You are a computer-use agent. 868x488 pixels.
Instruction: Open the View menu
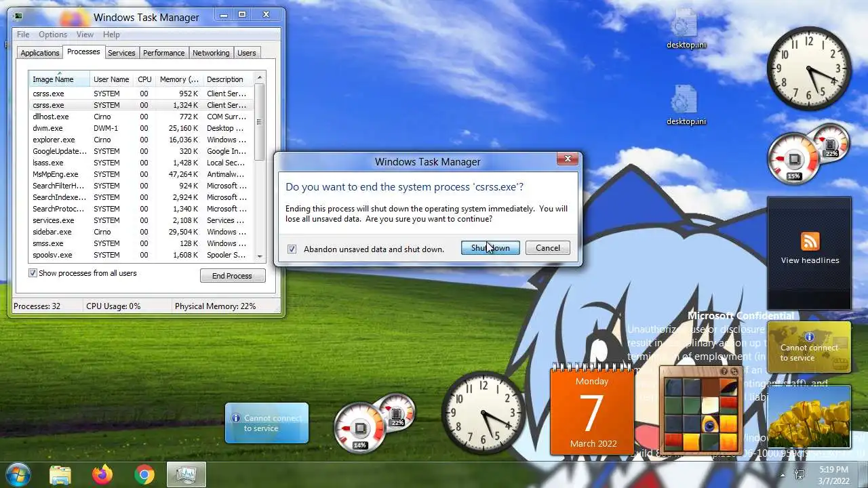[x=85, y=35]
